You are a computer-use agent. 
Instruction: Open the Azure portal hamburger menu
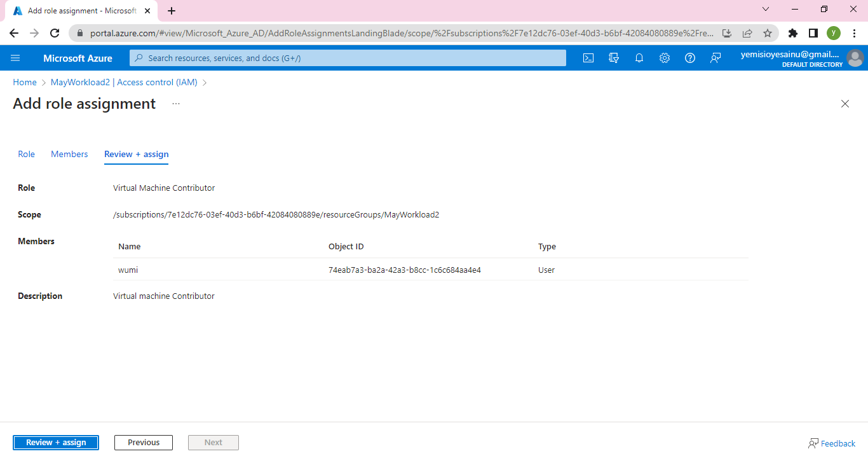15,58
